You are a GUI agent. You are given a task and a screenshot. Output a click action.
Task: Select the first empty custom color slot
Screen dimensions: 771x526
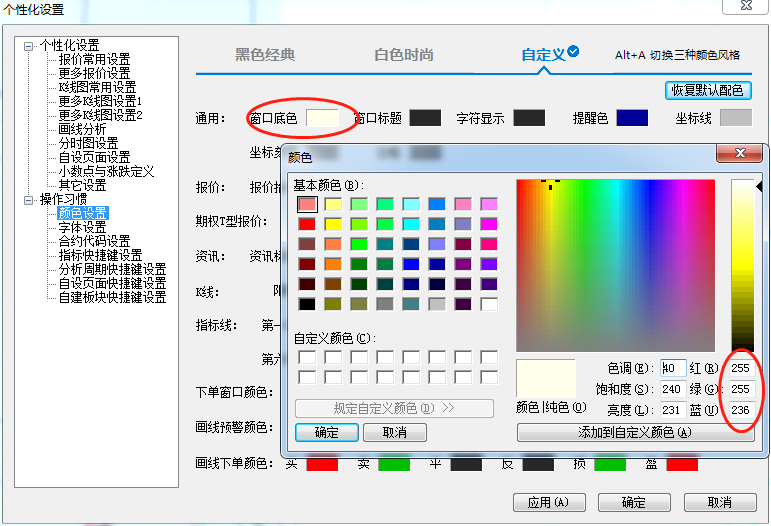[x=307, y=357]
